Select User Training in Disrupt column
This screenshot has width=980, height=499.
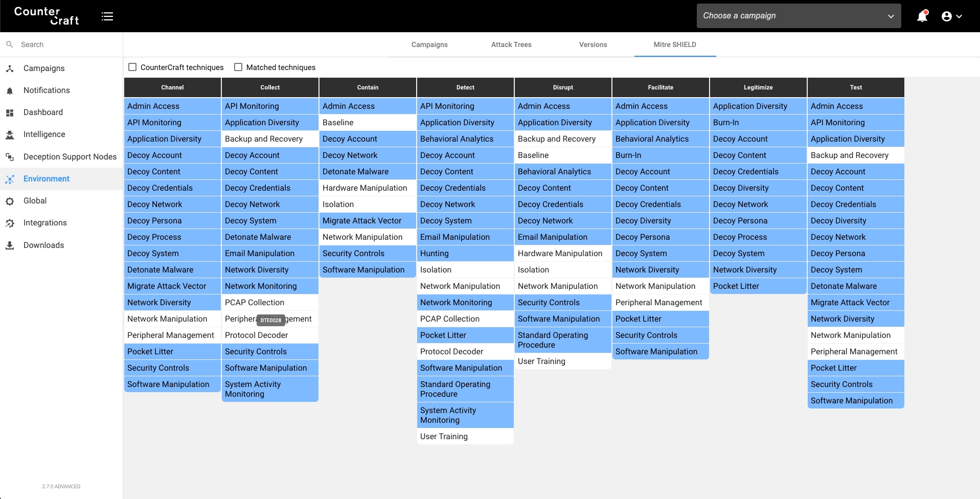[563, 361]
